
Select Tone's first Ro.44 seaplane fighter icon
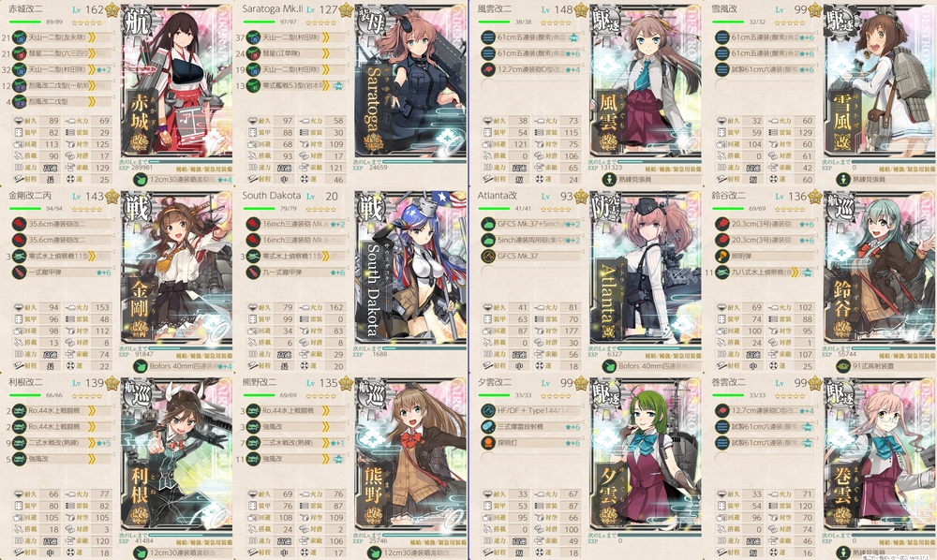(x=20, y=411)
